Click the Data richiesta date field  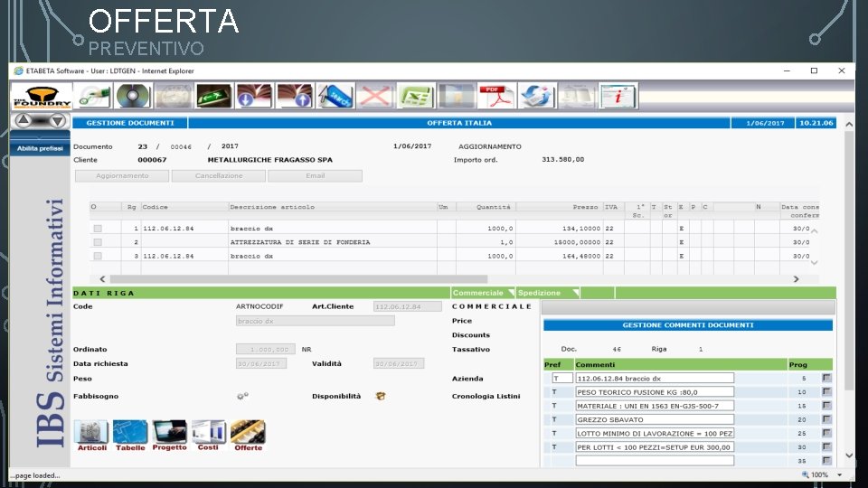(x=261, y=364)
